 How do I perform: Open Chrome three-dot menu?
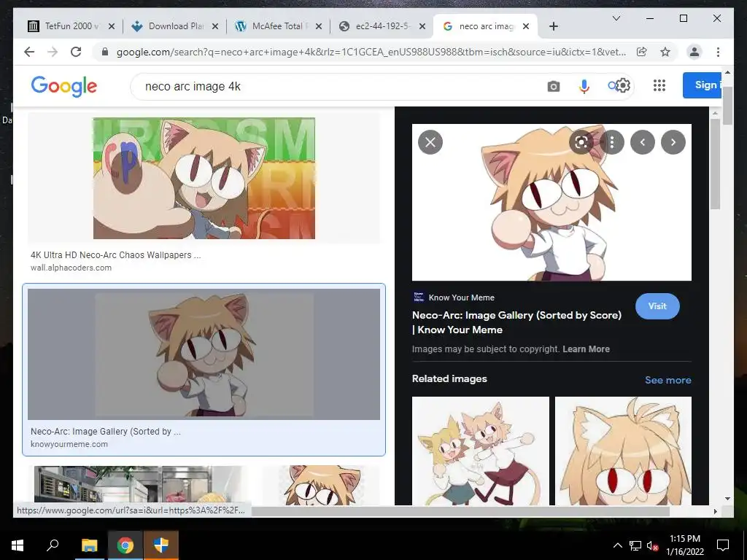click(x=718, y=52)
